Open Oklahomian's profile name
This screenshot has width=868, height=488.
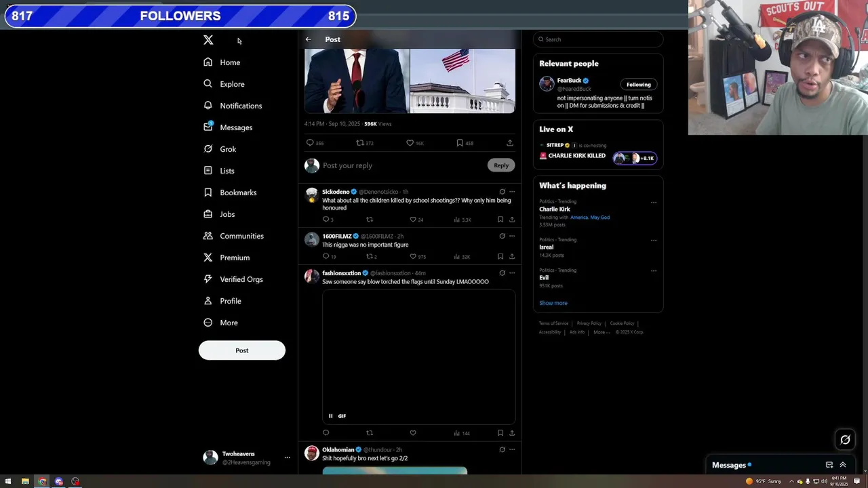(x=338, y=450)
